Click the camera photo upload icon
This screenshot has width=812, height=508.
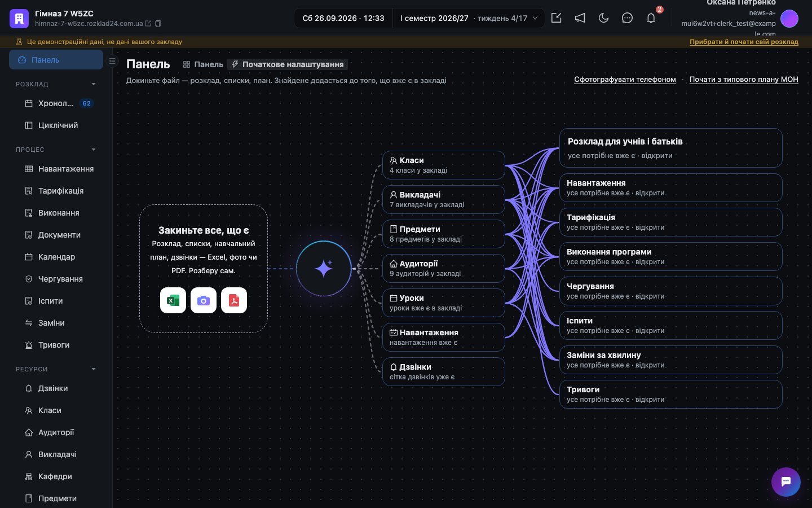204,300
